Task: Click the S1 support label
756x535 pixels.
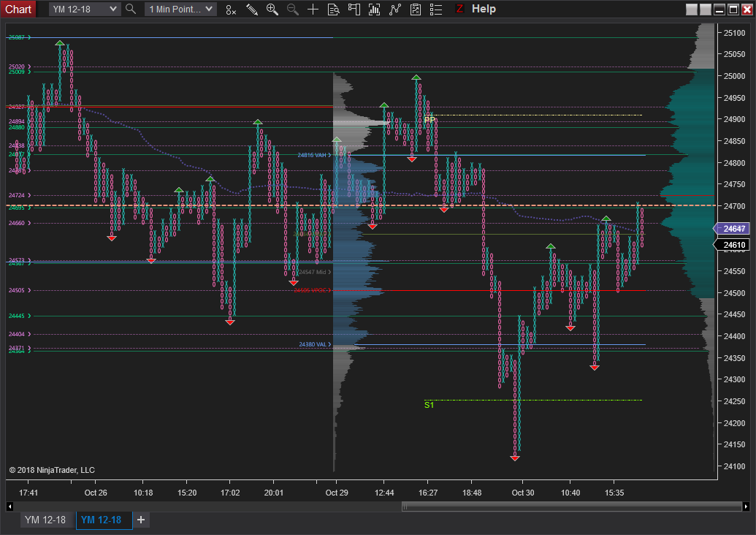Action: (x=429, y=405)
